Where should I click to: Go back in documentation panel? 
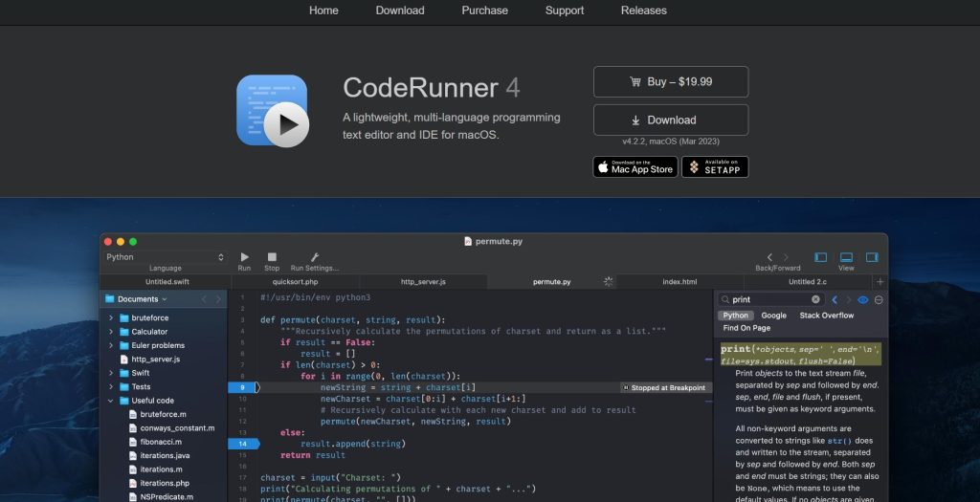tap(835, 299)
